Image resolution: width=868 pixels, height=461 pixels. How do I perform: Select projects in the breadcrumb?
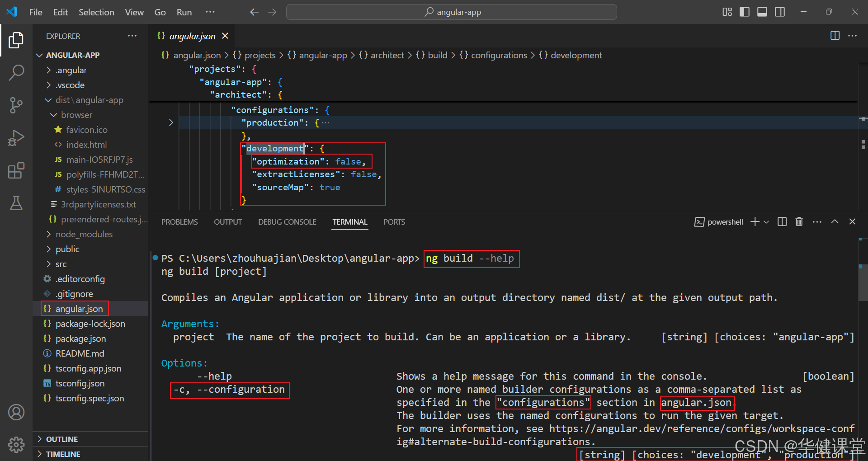(x=254, y=55)
